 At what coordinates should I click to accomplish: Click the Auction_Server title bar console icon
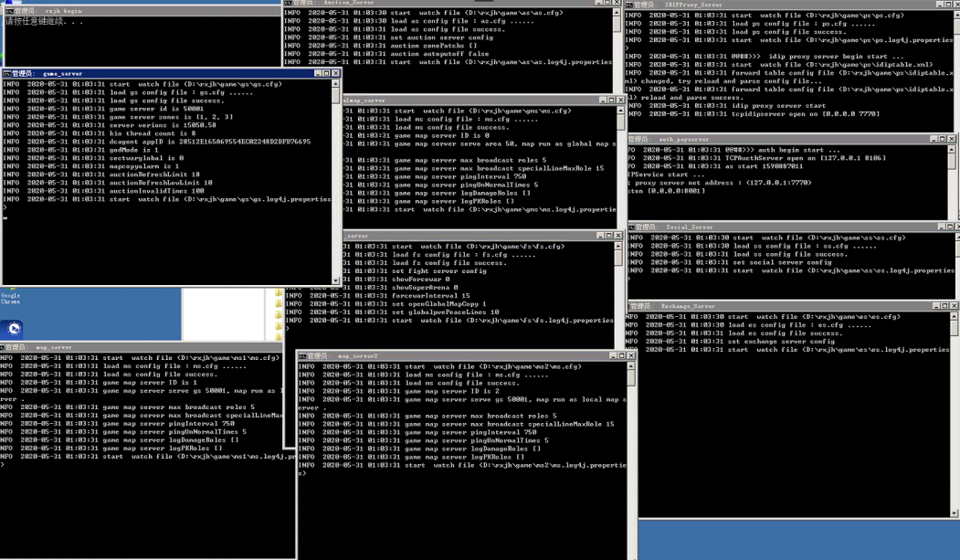coord(289,3)
